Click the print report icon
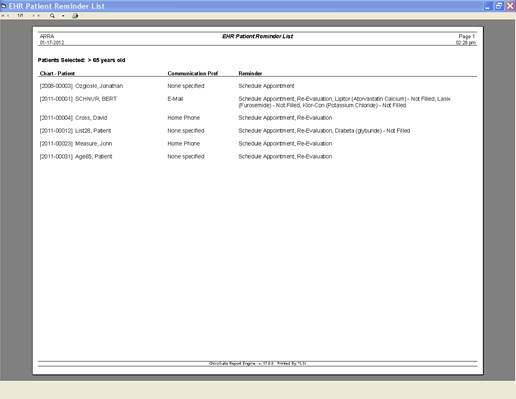Viewport: 516px width, 399px height. click(x=75, y=16)
